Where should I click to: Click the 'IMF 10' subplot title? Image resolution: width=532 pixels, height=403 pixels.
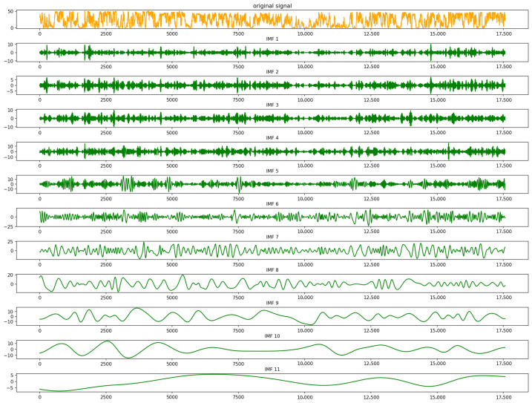pos(272,335)
